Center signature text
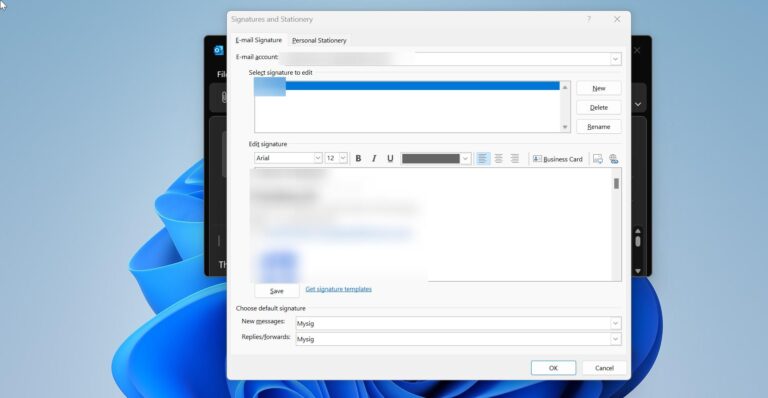The image size is (768, 398). coord(499,159)
